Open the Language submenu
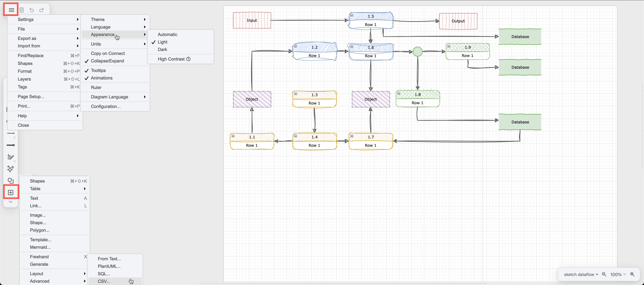The width and height of the screenshot is (644, 285). (x=115, y=27)
